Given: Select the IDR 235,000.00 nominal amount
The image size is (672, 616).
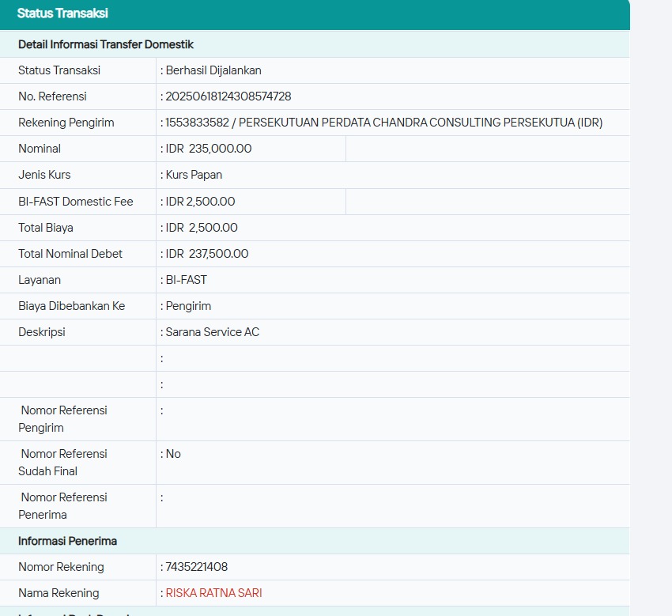Looking at the screenshot, I should pyautogui.click(x=209, y=149).
